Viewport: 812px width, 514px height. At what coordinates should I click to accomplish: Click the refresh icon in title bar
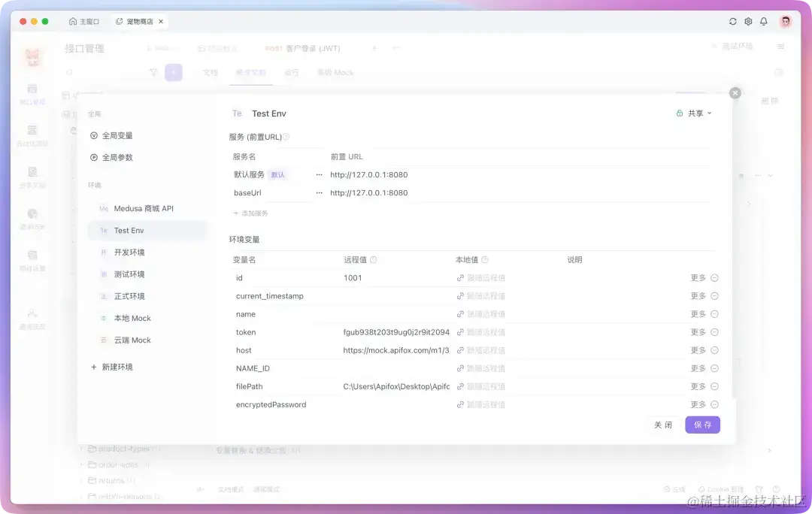732,21
